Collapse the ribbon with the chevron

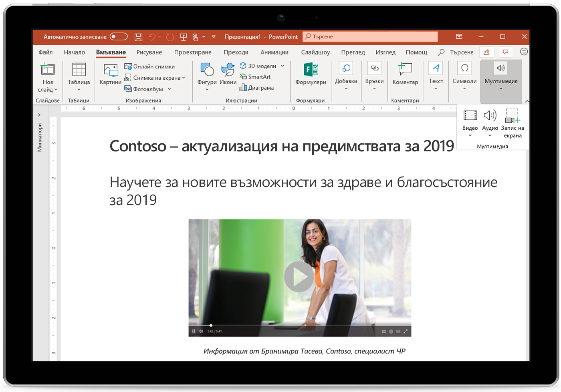click(527, 101)
